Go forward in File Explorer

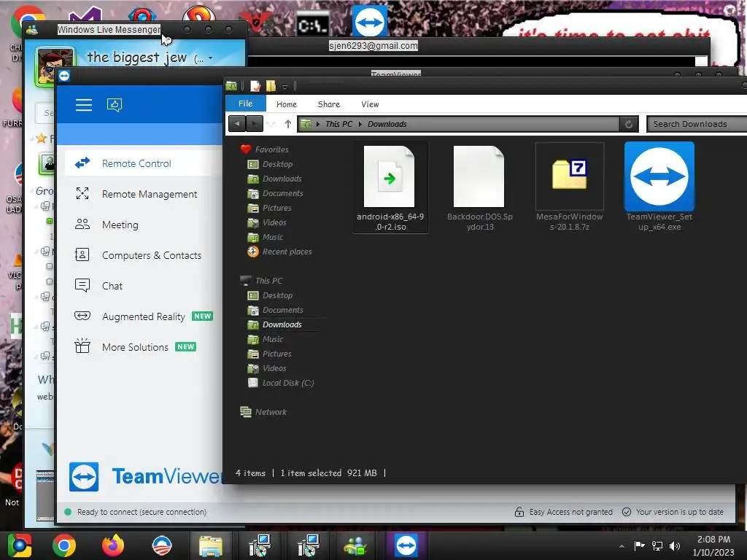coord(255,124)
